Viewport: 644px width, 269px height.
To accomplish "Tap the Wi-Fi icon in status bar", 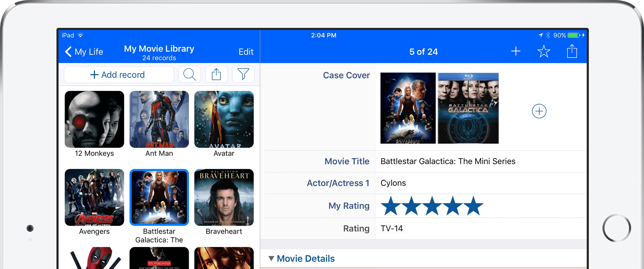I will pos(80,35).
